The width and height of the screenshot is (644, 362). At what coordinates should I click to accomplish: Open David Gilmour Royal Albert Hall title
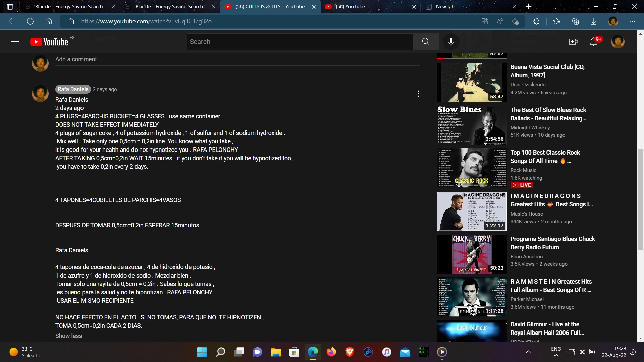(x=547, y=328)
